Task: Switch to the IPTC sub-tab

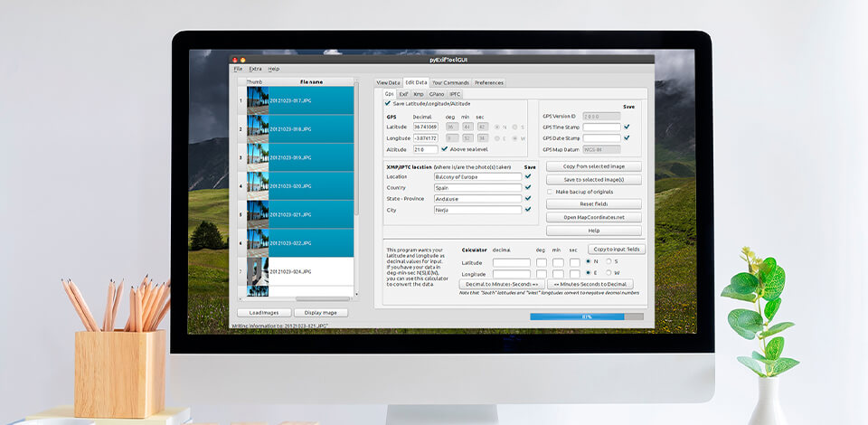Action: click(455, 94)
